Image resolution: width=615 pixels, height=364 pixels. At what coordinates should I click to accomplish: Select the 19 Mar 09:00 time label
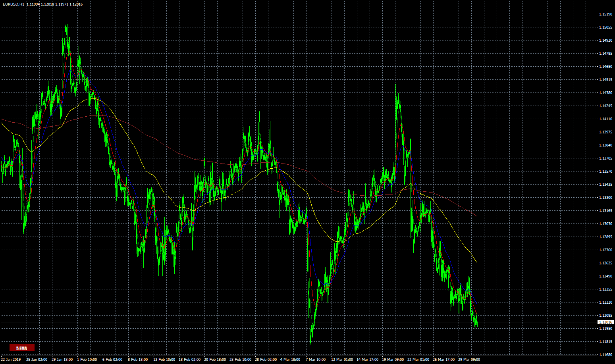[x=393, y=360]
